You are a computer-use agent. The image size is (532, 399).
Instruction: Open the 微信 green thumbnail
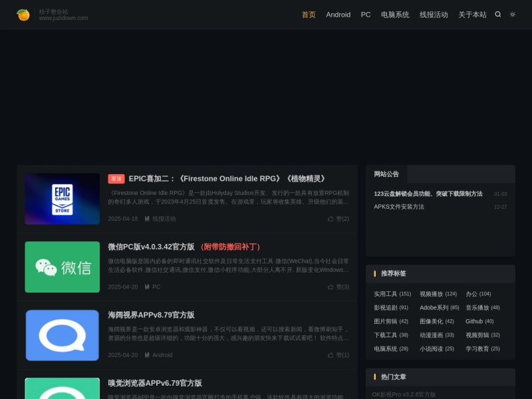[62, 267]
